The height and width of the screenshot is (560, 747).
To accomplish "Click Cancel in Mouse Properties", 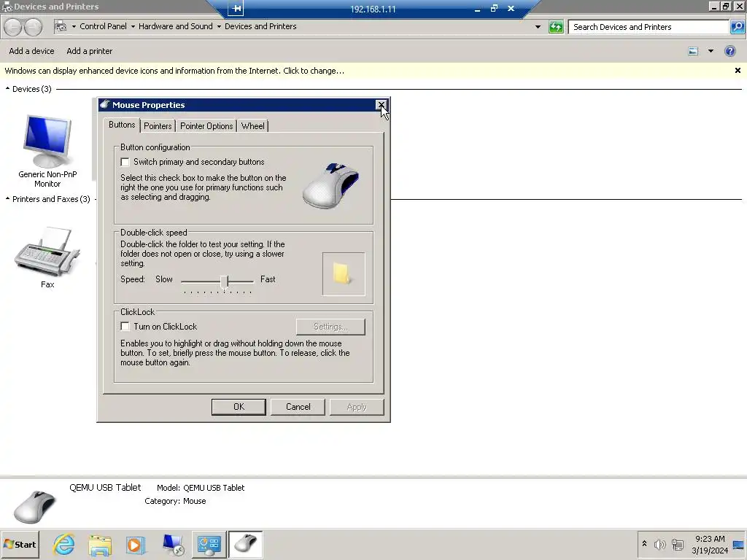I will pyautogui.click(x=298, y=407).
